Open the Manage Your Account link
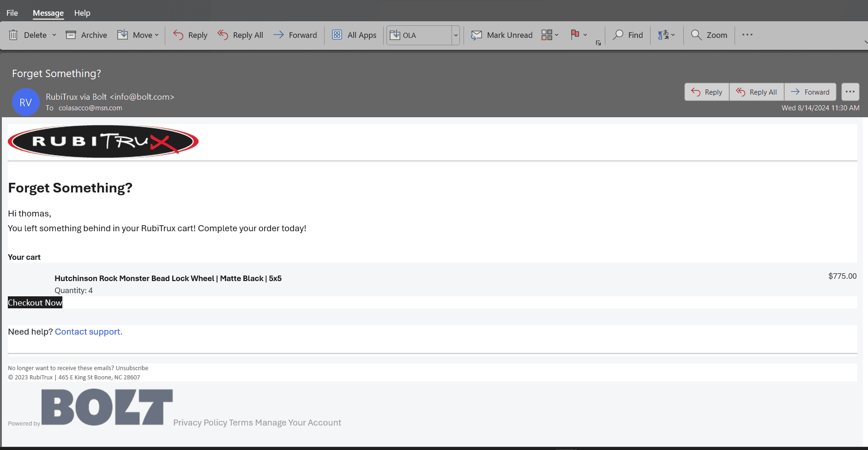 click(x=298, y=423)
